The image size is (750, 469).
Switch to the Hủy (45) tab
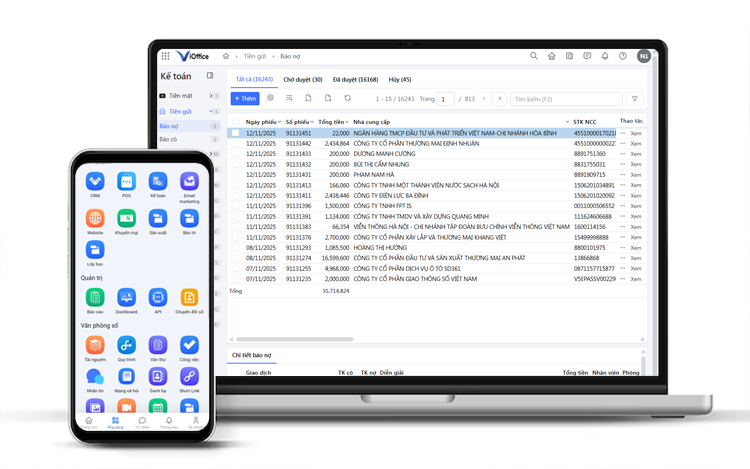(400, 79)
